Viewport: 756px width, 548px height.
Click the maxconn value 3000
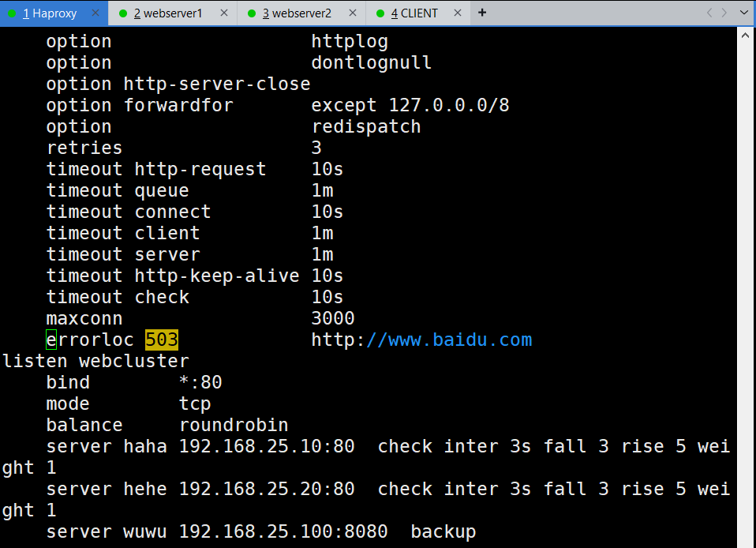click(x=333, y=318)
